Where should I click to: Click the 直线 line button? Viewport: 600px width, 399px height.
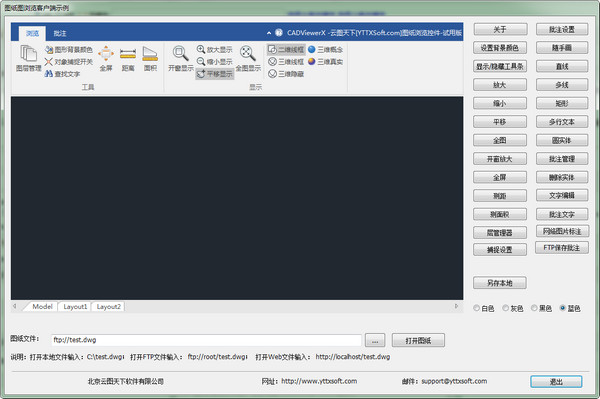pyautogui.click(x=562, y=66)
